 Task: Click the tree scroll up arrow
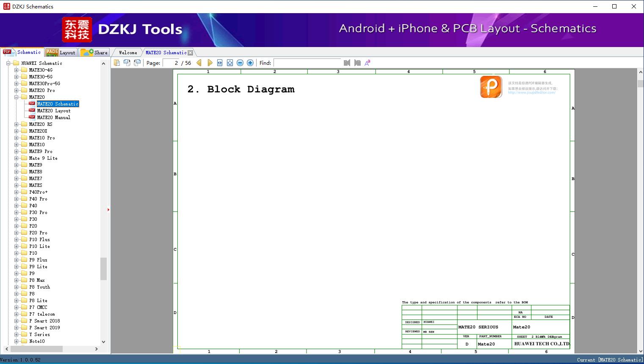[103, 63]
